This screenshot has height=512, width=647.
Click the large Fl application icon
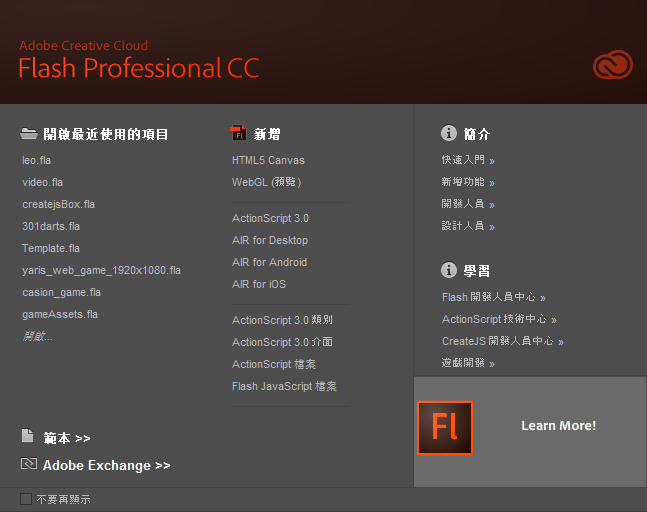click(x=445, y=428)
